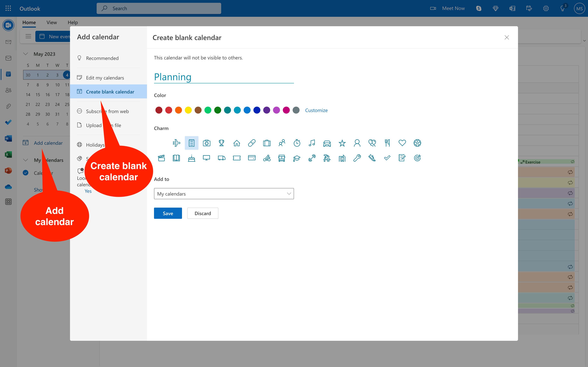Select Create blank calendar menu item

click(110, 92)
